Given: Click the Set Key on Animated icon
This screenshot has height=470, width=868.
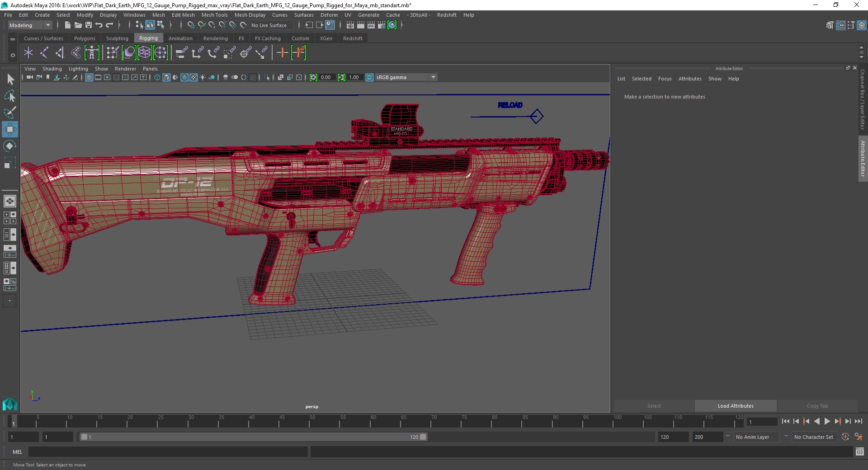Looking at the screenshot, I should (299, 53).
